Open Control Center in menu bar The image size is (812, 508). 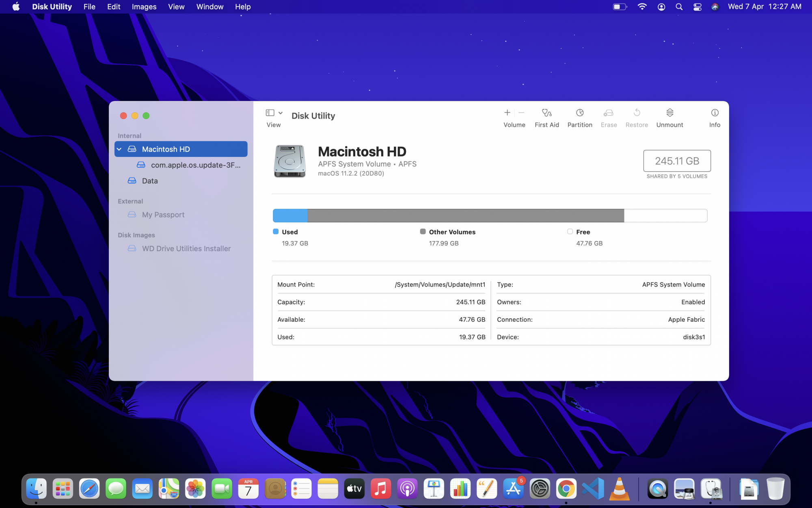[697, 7]
